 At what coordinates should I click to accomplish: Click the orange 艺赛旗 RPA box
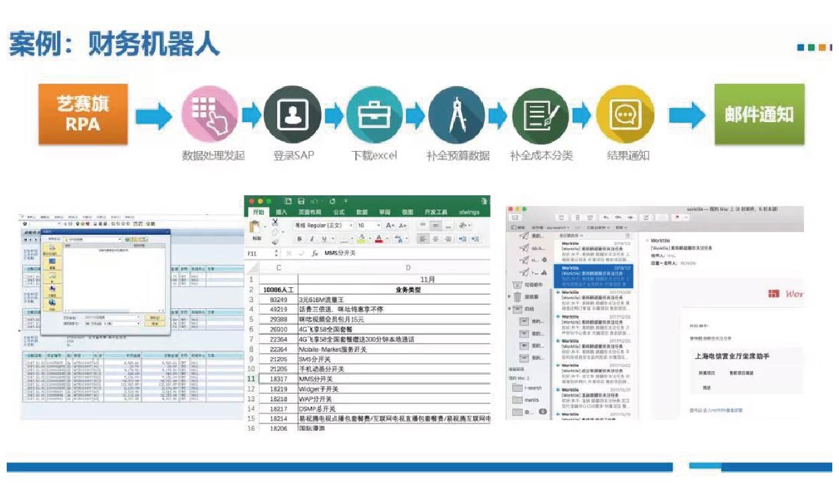tap(83, 115)
